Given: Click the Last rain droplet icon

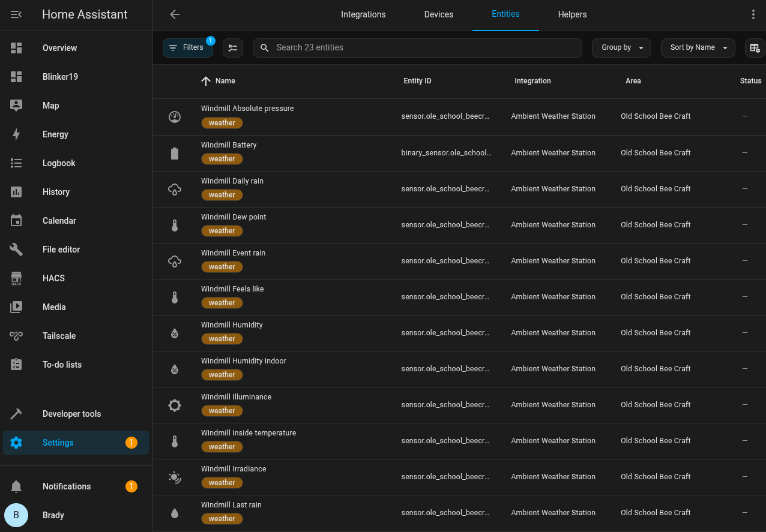Looking at the screenshot, I should coord(175,513).
